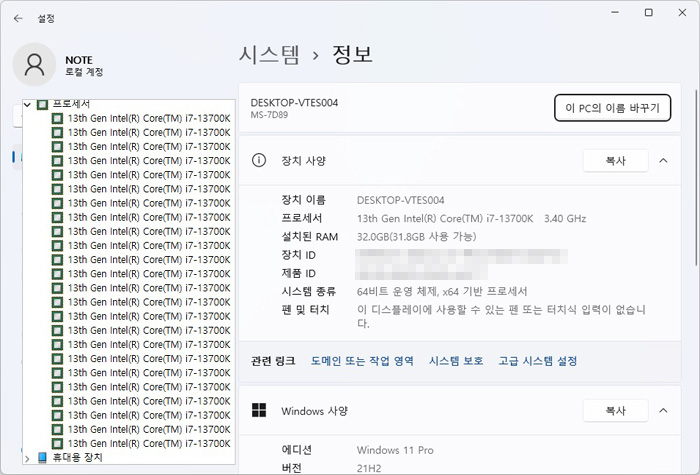Select the 휴대용 장치 device icon
Image resolution: width=700 pixels, height=475 pixels.
(42, 458)
